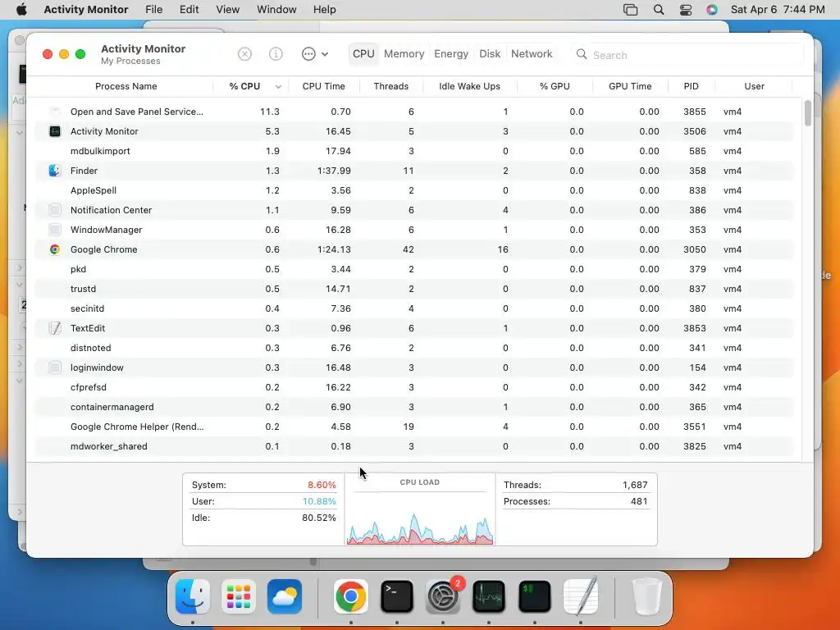Select the mdbulkimport process row

point(414,151)
